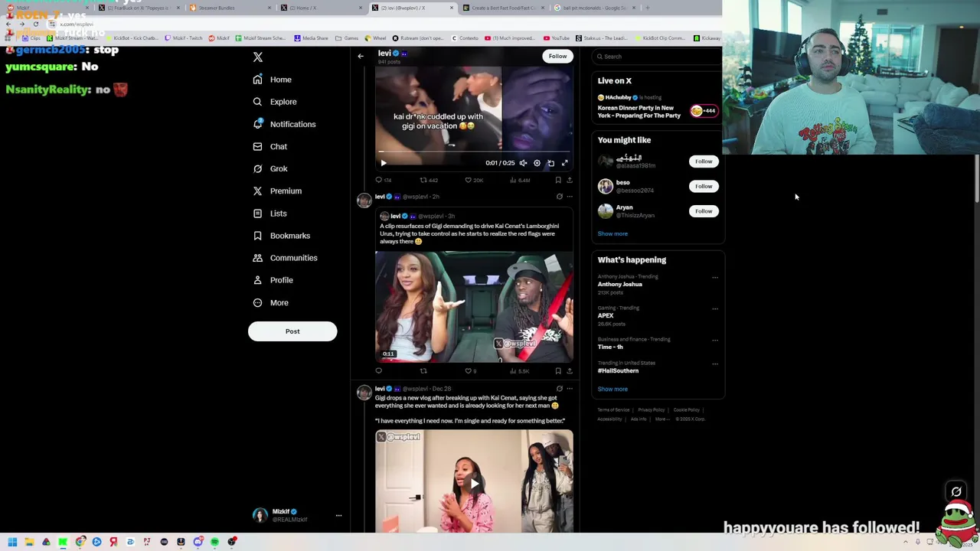This screenshot has height=551, width=980.
Task: Open more options on Dec 28 post
Action: 569,389
